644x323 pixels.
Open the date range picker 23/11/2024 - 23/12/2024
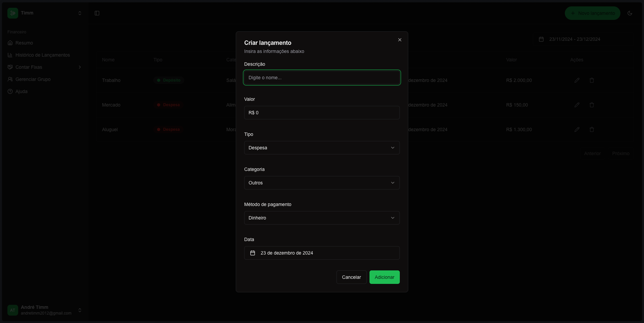click(584, 39)
